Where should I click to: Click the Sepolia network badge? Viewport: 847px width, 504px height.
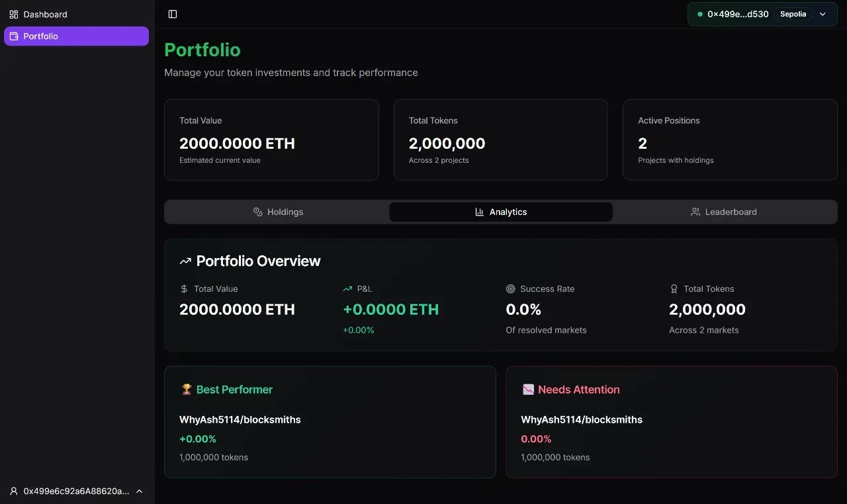[793, 14]
